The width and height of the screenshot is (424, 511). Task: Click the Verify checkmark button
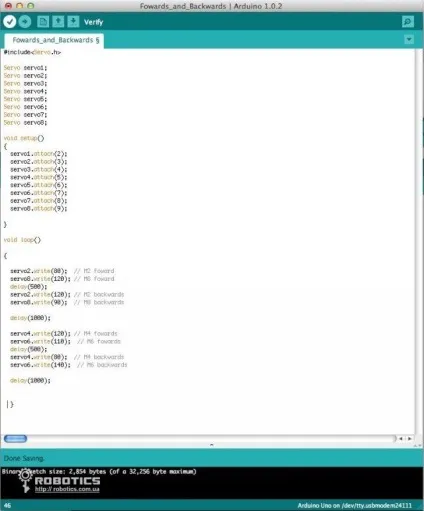tap(9, 22)
